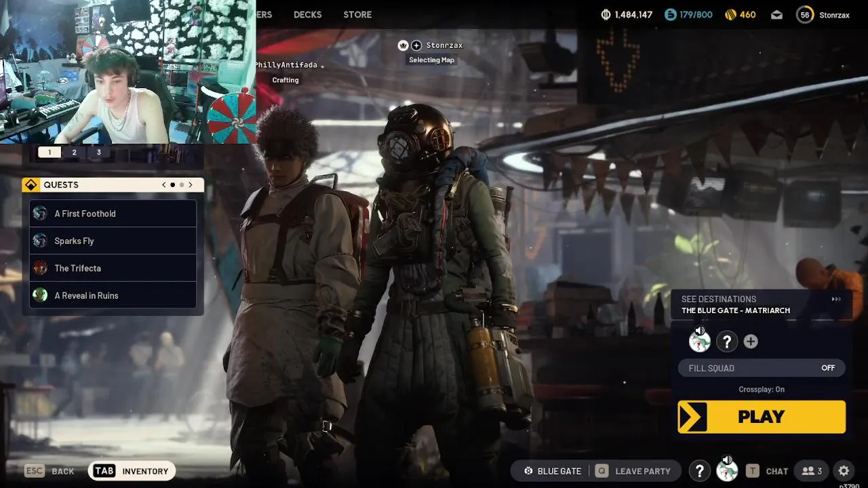Viewport: 868px width, 488px height.
Task: Open the party members count icon
Action: click(812, 471)
